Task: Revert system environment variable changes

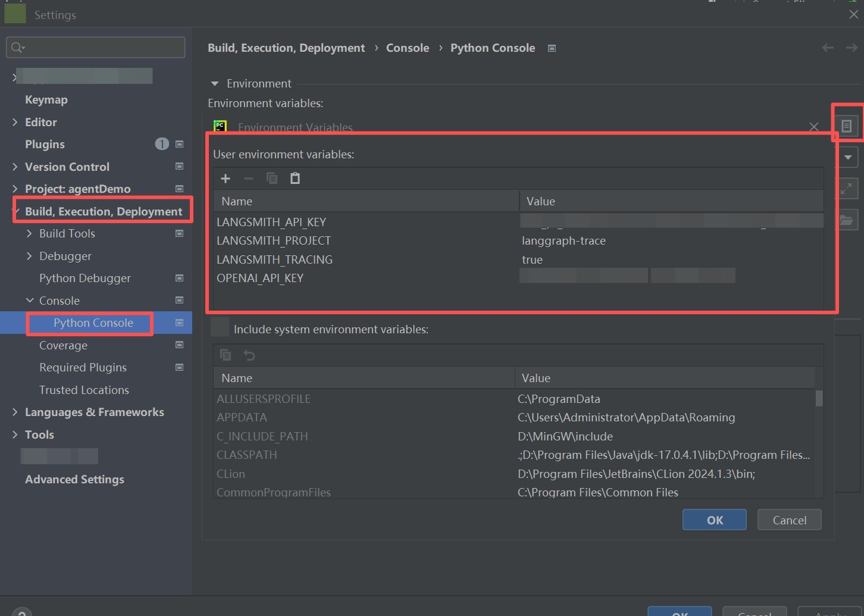Action: click(249, 355)
